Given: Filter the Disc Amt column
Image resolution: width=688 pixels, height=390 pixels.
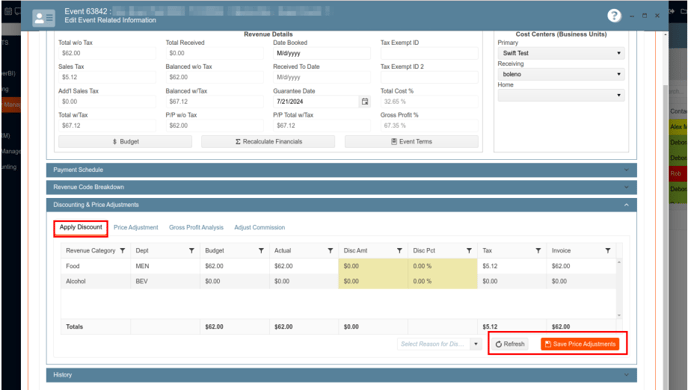Looking at the screenshot, I should 400,250.
